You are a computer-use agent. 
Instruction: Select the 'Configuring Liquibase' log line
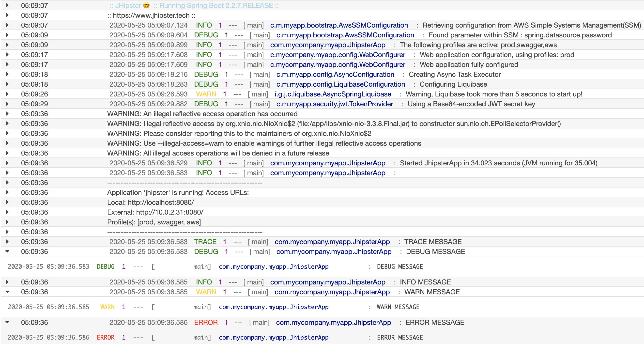(453, 84)
